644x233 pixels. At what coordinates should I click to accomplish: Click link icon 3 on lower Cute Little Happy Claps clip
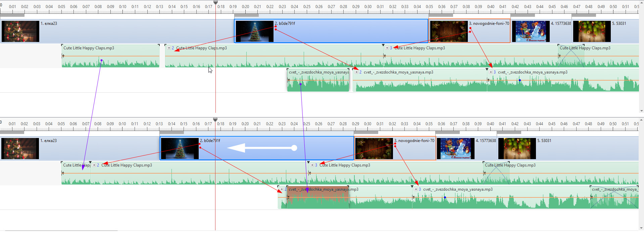coord(312,165)
